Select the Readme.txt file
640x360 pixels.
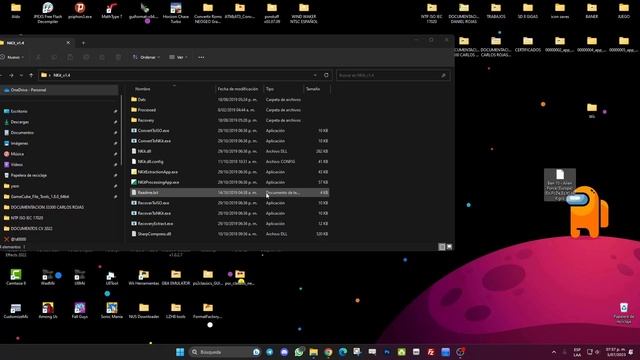pyautogui.click(x=229, y=193)
